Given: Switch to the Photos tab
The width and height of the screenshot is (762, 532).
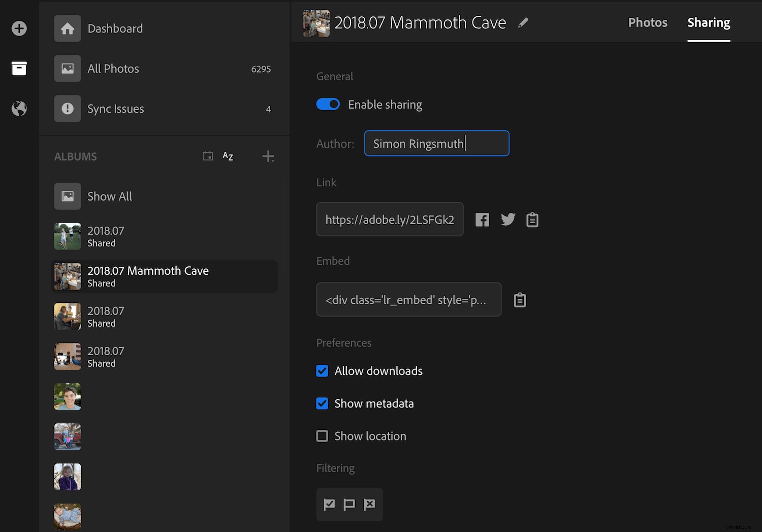Looking at the screenshot, I should 648,23.
